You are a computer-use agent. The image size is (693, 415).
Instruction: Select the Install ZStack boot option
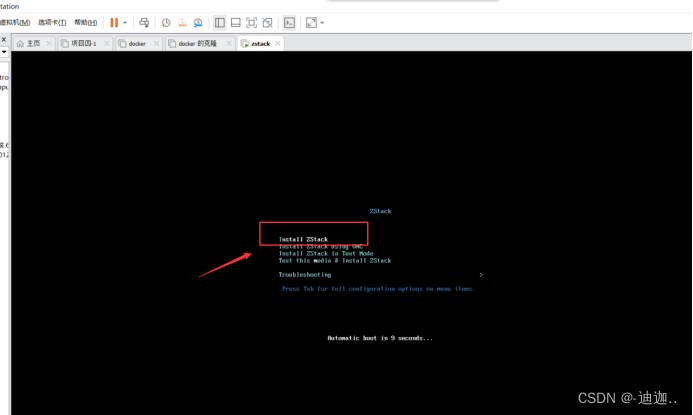coord(303,239)
